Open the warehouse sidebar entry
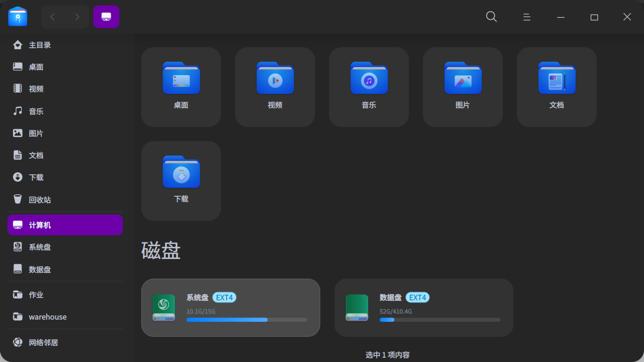The height and width of the screenshot is (362, 644). click(x=46, y=316)
